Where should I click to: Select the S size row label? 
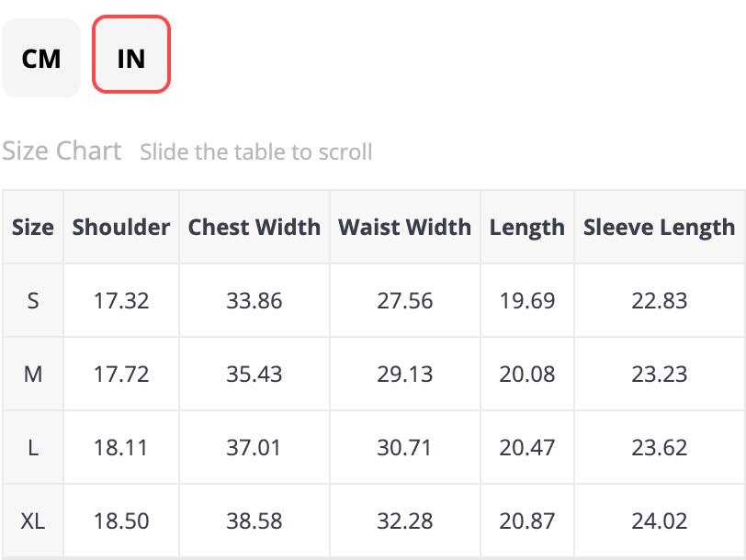point(33,300)
